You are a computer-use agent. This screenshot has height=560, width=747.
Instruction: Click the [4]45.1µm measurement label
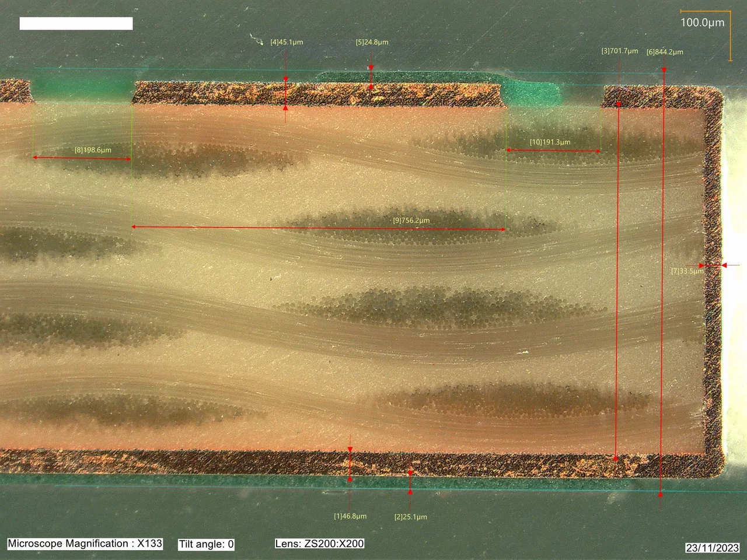click(x=287, y=43)
